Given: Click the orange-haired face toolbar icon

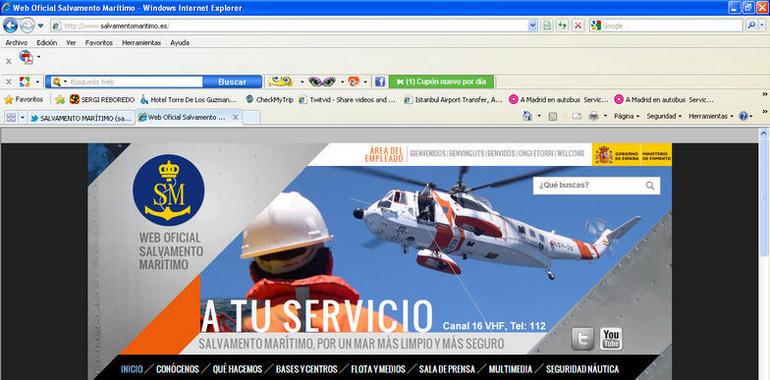Looking at the screenshot, I should [x=354, y=81].
